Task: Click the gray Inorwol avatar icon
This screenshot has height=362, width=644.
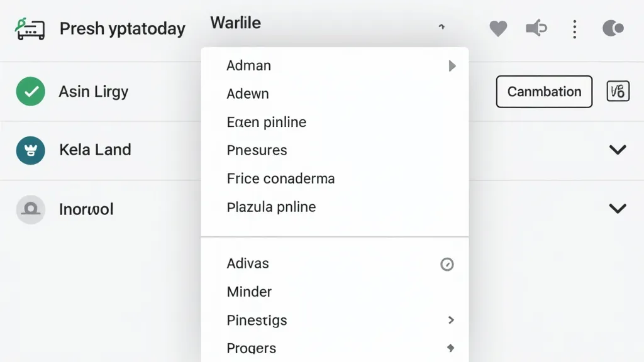Action: tap(31, 209)
